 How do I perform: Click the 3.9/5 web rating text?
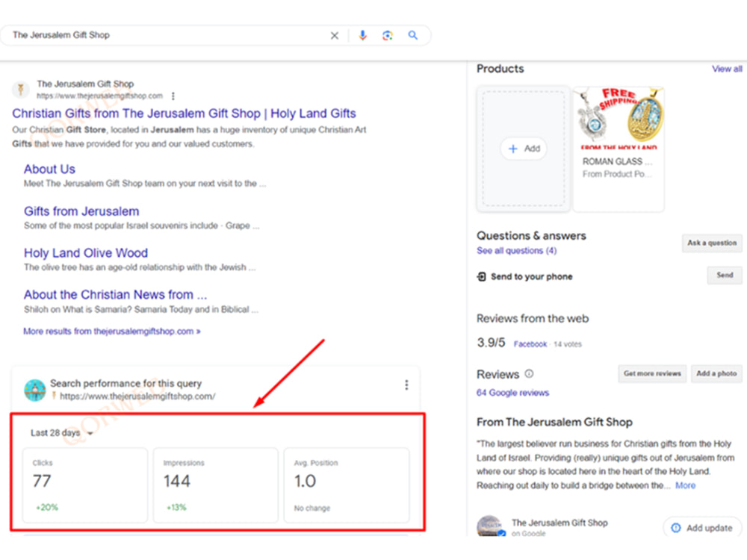click(x=492, y=343)
